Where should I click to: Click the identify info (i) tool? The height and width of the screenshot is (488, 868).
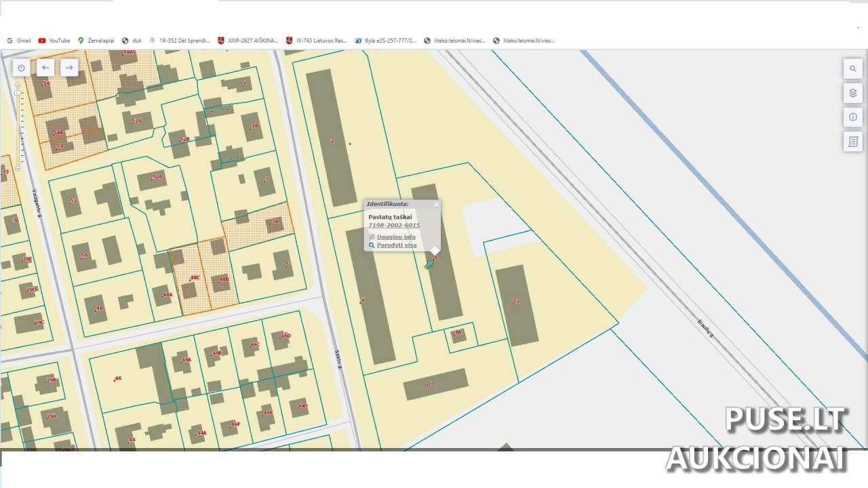click(x=853, y=117)
